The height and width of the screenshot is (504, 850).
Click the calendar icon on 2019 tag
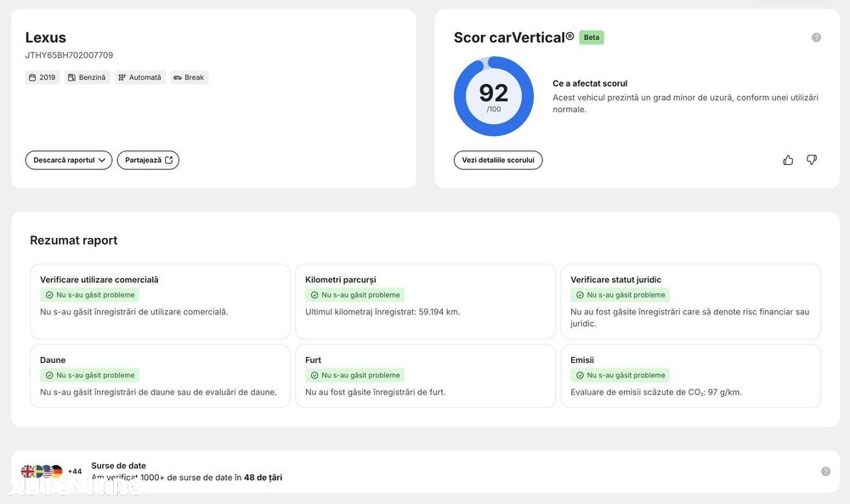click(32, 77)
